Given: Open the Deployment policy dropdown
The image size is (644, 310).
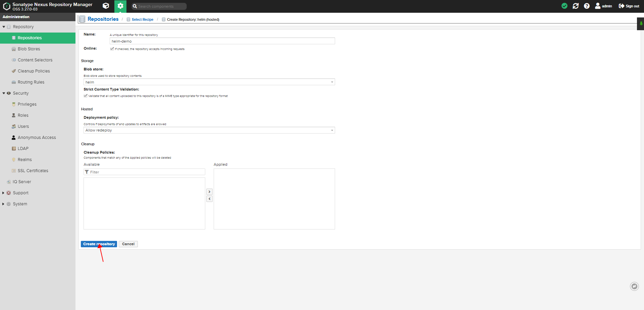Looking at the screenshot, I should [209, 130].
